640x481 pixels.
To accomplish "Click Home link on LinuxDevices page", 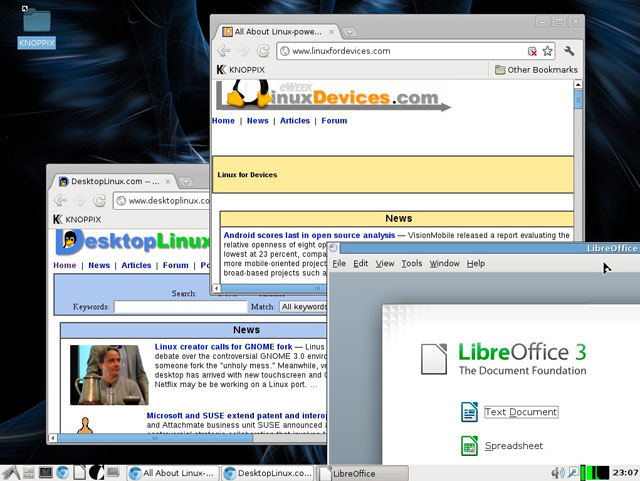I will [x=223, y=121].
